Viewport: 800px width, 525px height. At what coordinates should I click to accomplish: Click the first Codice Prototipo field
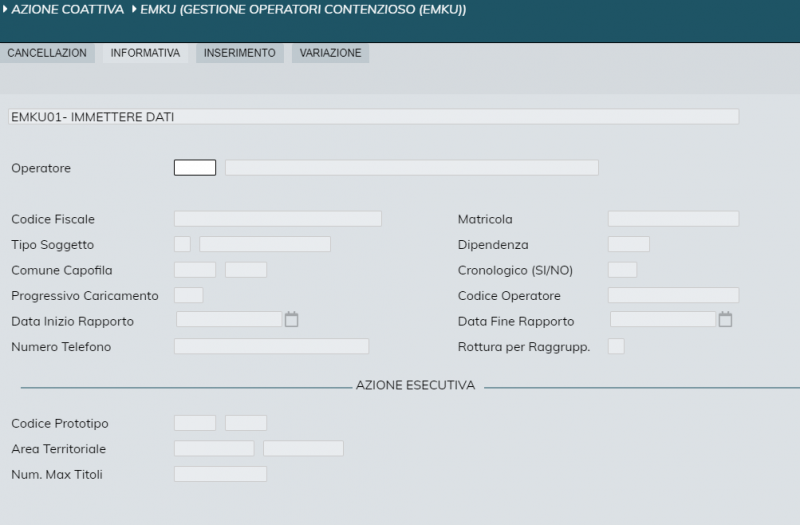coord(195,423)
